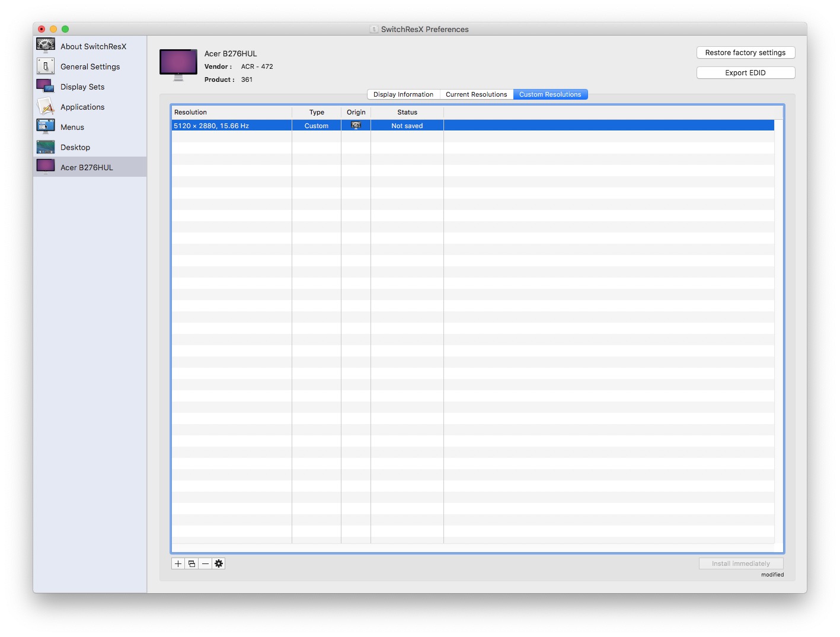The image size is (840, 637).
Task: Open About SwitchResX label in sidebar
Action: pos(94,46)
